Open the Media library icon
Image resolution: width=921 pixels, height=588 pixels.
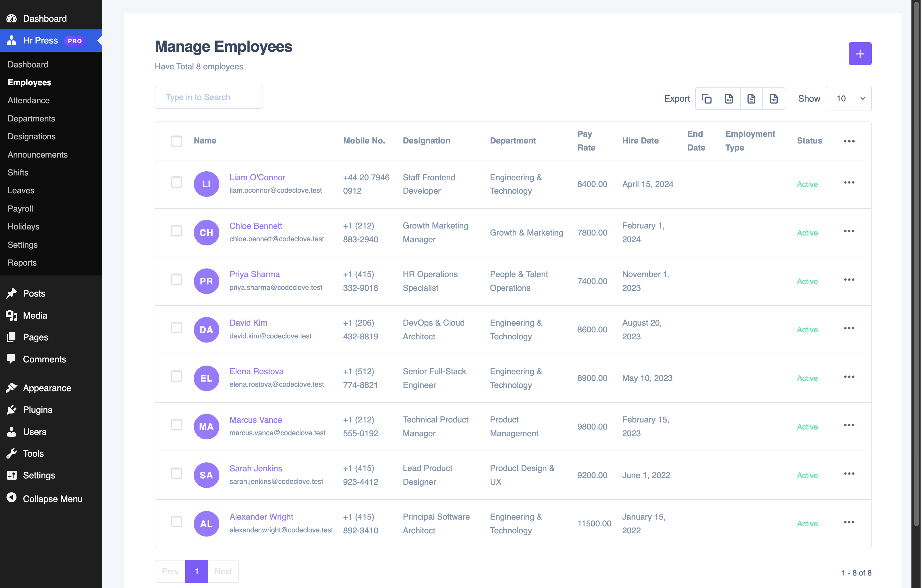tap(12, 315)
